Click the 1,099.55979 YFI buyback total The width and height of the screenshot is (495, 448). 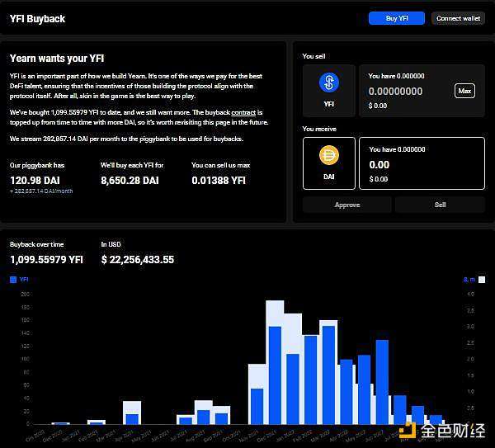pos(46,260)
